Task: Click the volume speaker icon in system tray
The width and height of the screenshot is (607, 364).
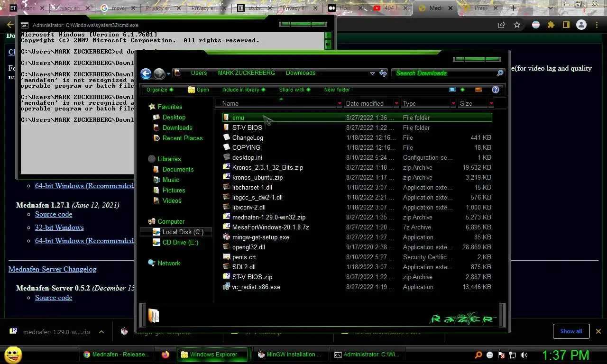Action: pyautogui.click(x=524, y=355)
